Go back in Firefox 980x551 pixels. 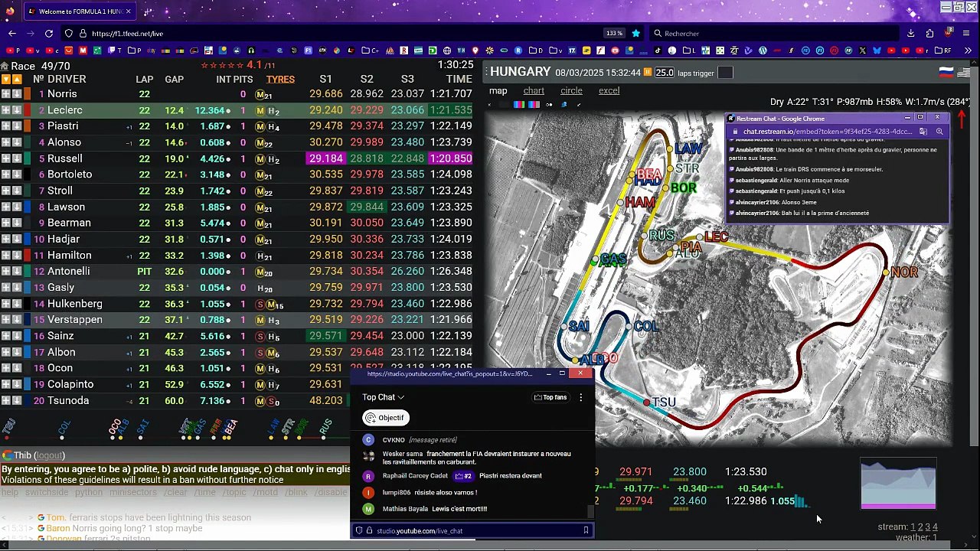[x=12, y=34]
